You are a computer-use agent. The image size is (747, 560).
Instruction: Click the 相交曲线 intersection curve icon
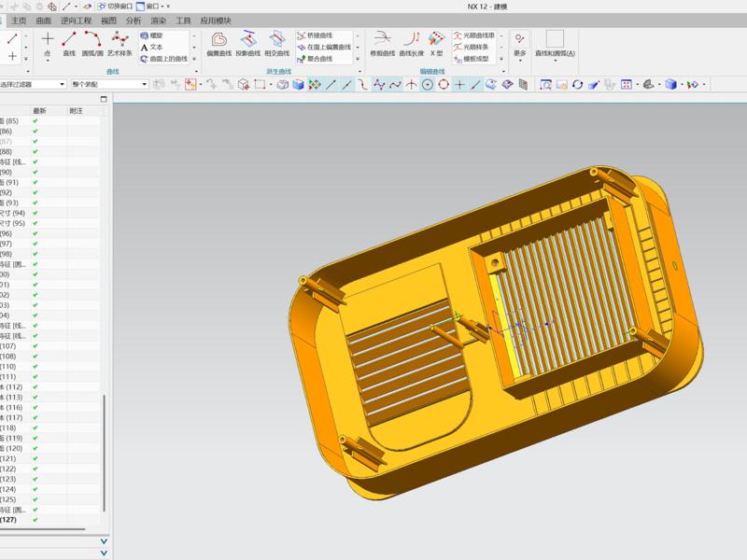[x=277, y=42]
